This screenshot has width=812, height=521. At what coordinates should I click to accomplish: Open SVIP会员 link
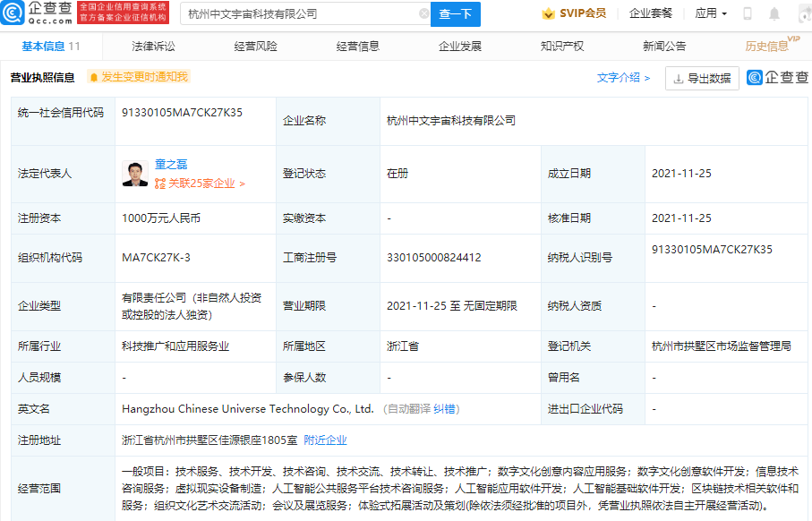pos(583,13)
